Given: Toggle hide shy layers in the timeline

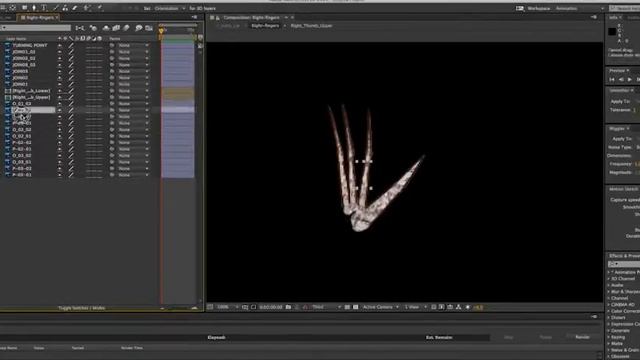Looking at the screenshot, I should [x=106, y=28].
